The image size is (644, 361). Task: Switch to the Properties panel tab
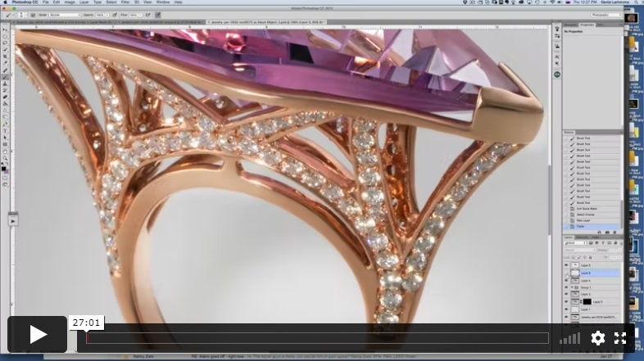587,25
